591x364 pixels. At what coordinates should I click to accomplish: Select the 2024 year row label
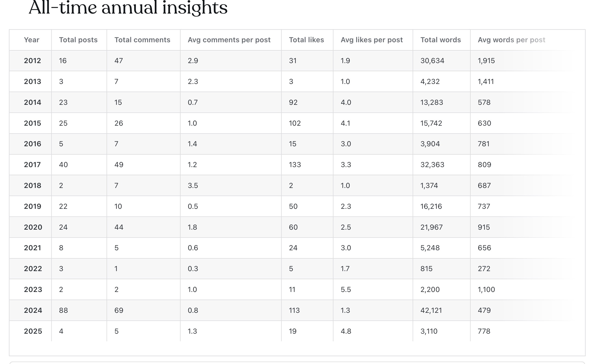33,310
